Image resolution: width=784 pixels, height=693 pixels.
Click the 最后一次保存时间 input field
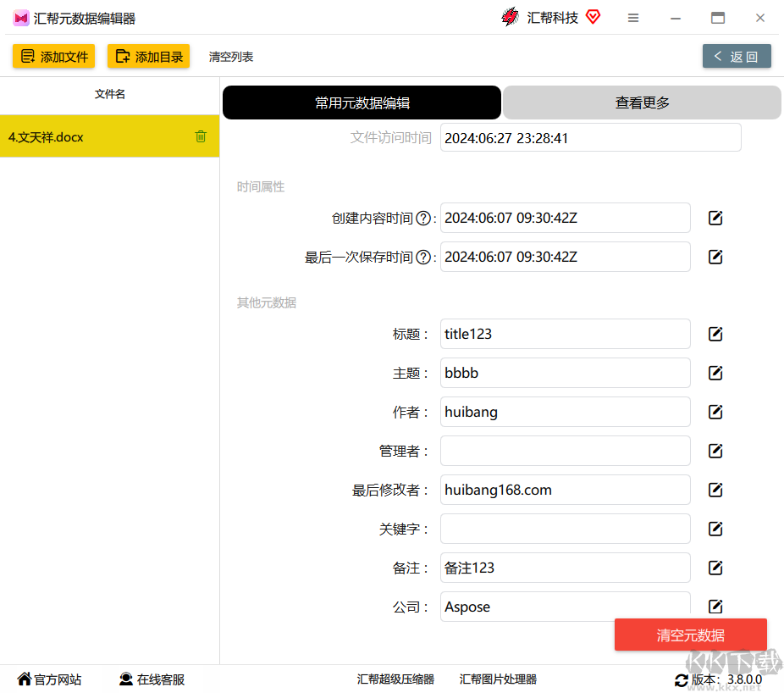[565, 257]
